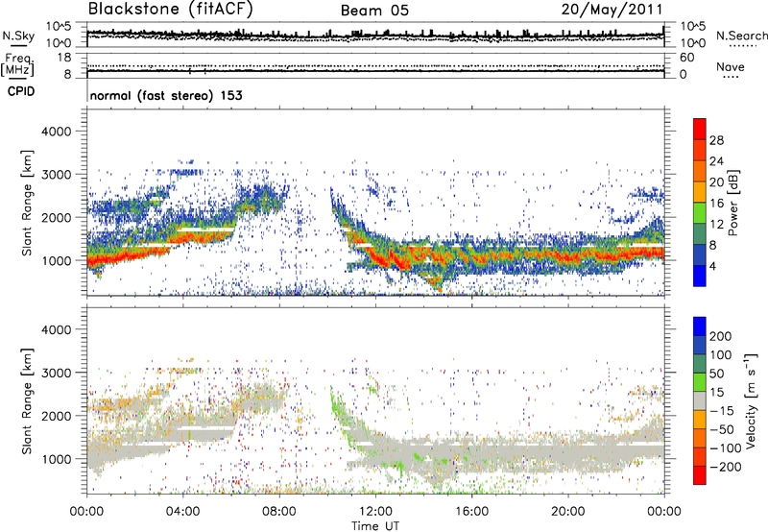Click the gray segment of Velocity colorbar
Image resolution: width=768 pixels, height=532 pixels.
click(x=700, y=400)
